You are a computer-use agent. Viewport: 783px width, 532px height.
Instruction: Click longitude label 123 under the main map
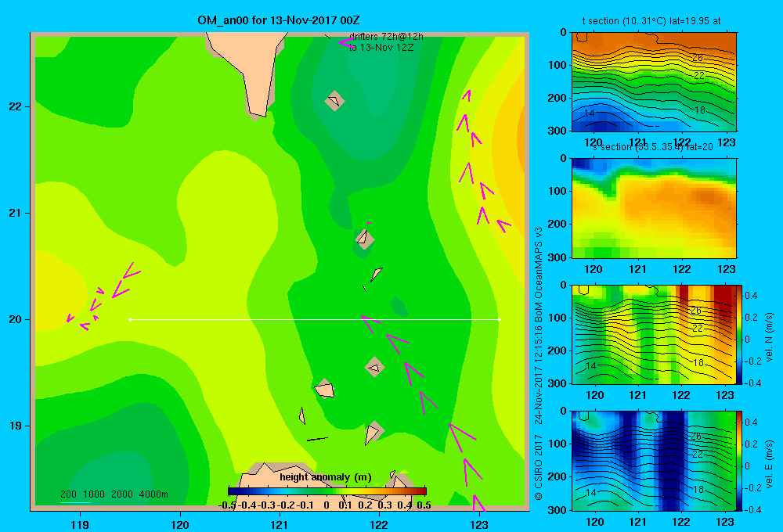(x=479, y=524)
